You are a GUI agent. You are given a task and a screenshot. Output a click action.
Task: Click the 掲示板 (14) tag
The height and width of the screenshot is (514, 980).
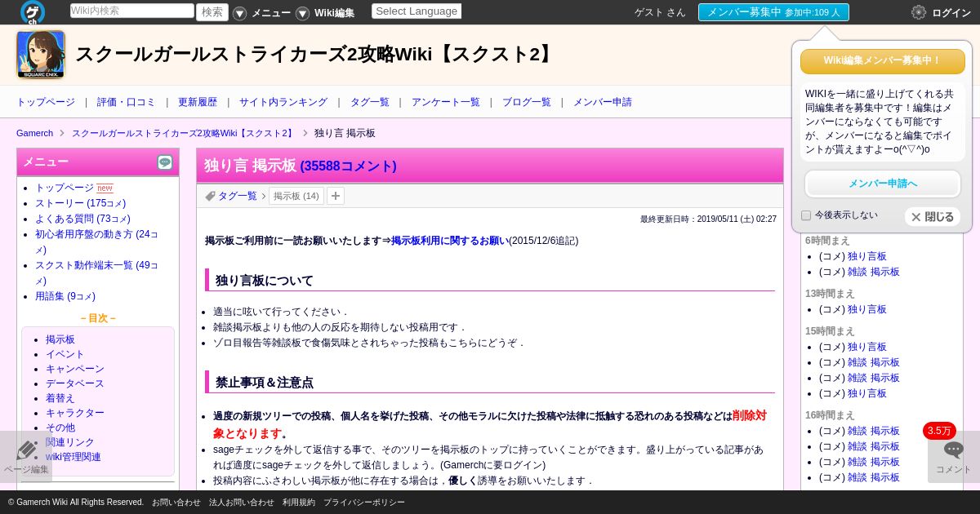[296, 196]
